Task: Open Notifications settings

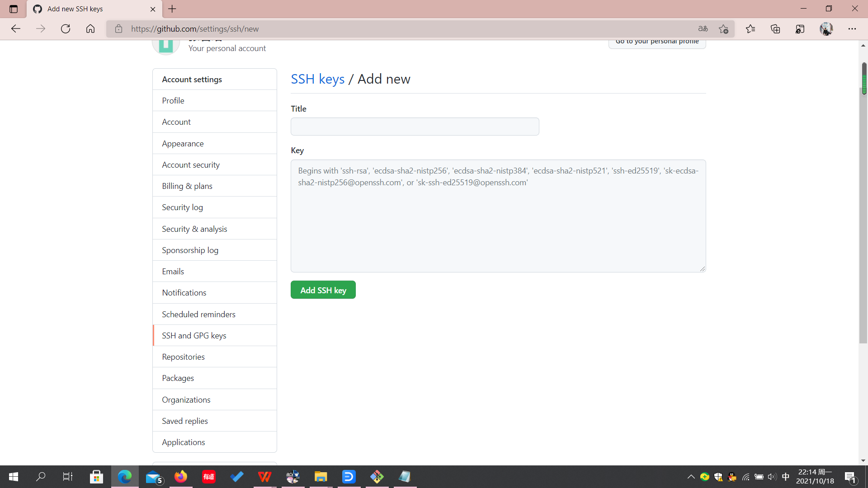Action: 215,293
